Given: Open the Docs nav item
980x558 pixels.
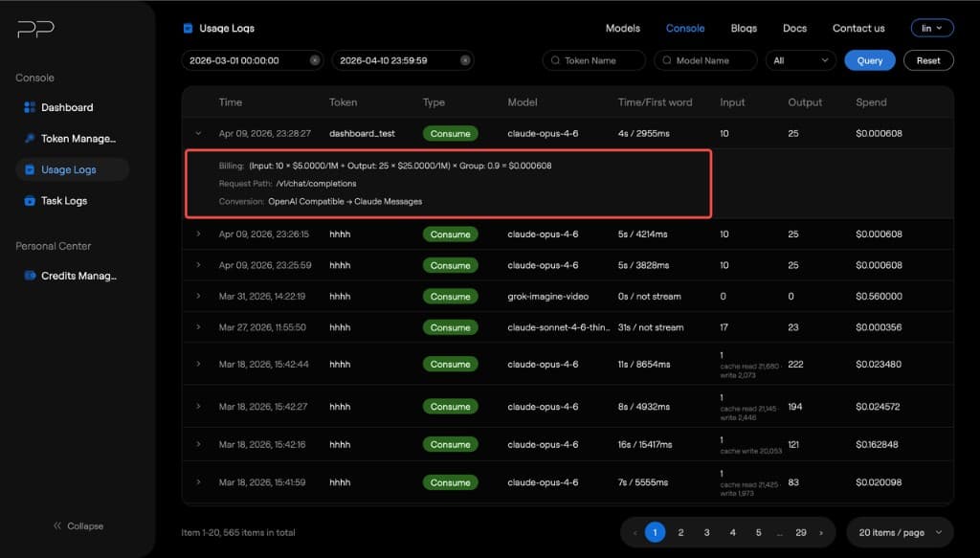Looking at the screenshot, I should click(794, 28).
